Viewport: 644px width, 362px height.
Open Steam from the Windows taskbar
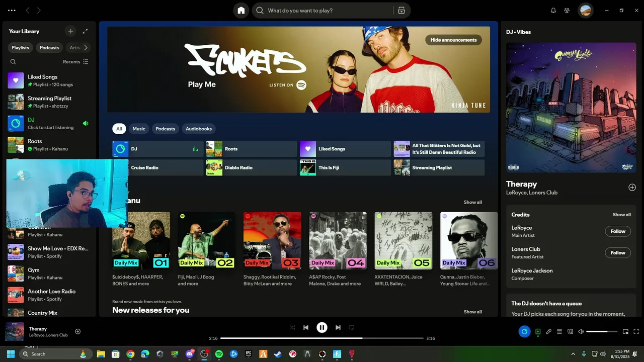click(x=278, y=354)
